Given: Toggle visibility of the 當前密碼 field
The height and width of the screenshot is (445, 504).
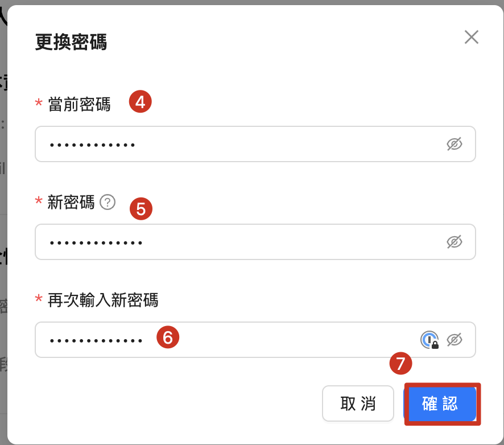Looking at the screenshot, I should (x=454, y=144).
